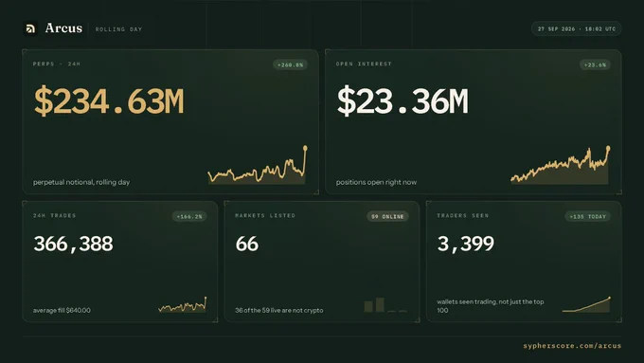Click the $234.63M perps volume value
The image size is (644, 363).
point(109,100)
